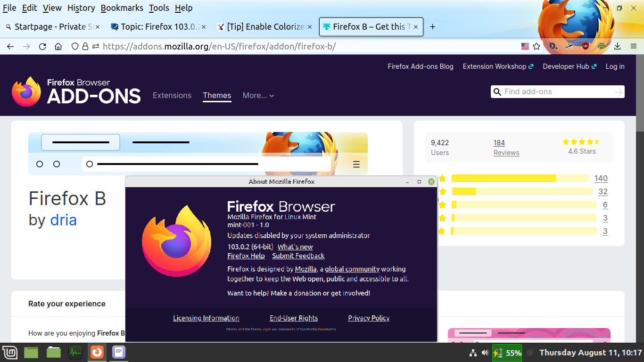This screenshot has width=644, height=362.
Task: Open the Edit menu
Action: 30,8
